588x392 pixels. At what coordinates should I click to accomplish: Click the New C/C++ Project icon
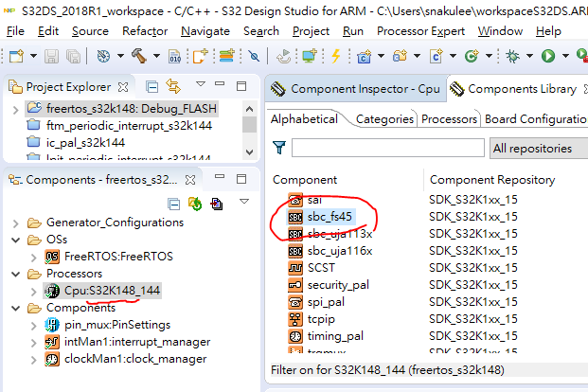point(364,56)
